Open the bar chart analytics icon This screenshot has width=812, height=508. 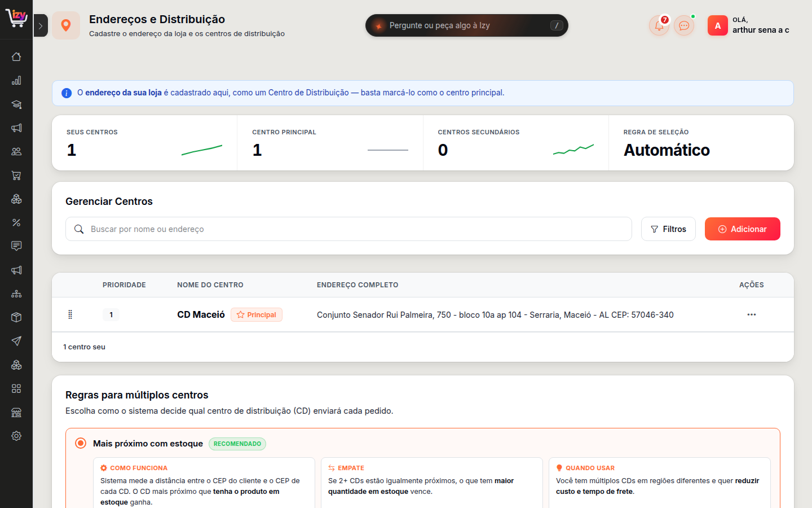(16, 81)
